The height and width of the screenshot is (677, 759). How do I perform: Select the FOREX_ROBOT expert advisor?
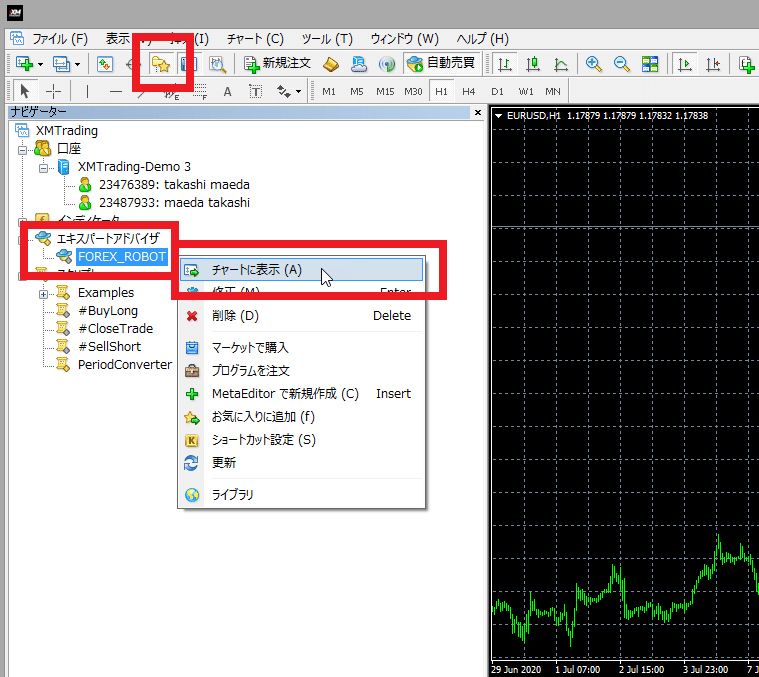click(x=122, y=256)
